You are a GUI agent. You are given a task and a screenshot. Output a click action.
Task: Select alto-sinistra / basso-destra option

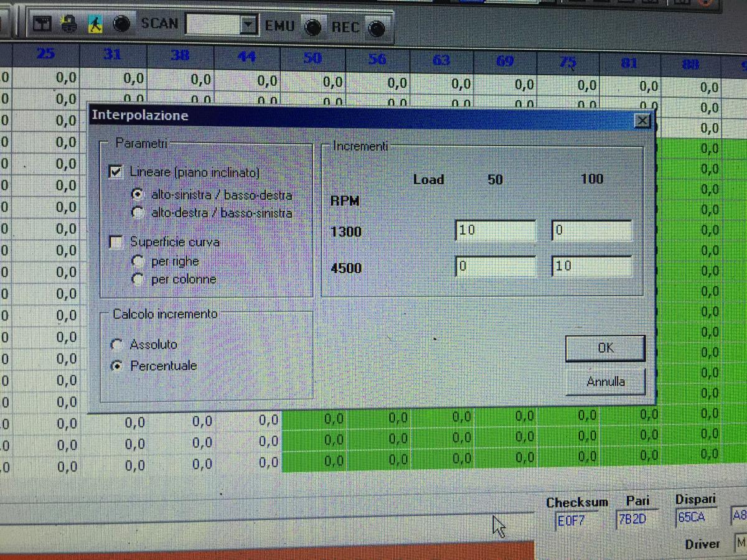[x=138, y=194]
